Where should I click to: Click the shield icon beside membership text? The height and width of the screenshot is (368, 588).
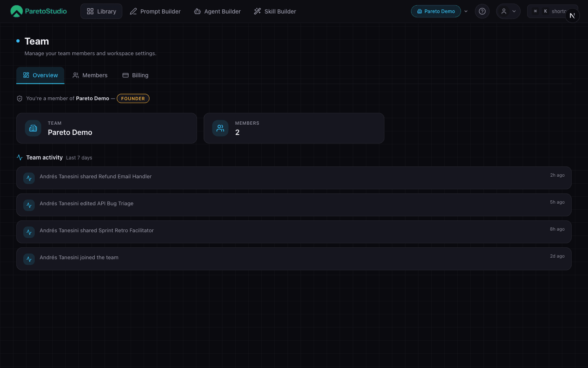coord(20,99)
